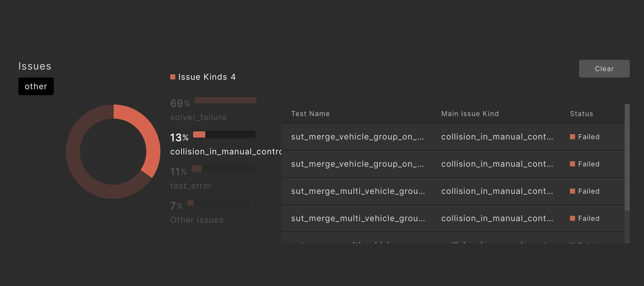Image resolution: width=644 pixels, height=286 pixels.
Task: Click the 7% Other issues bar
Action: click(x=218, y=203)
